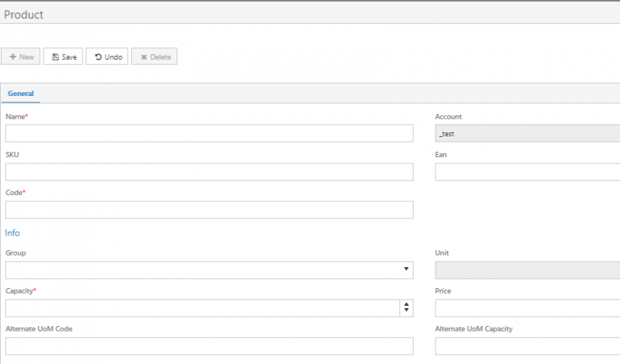Click the Group field label
The width and height of the screenshot is (620, 364).
15,253
